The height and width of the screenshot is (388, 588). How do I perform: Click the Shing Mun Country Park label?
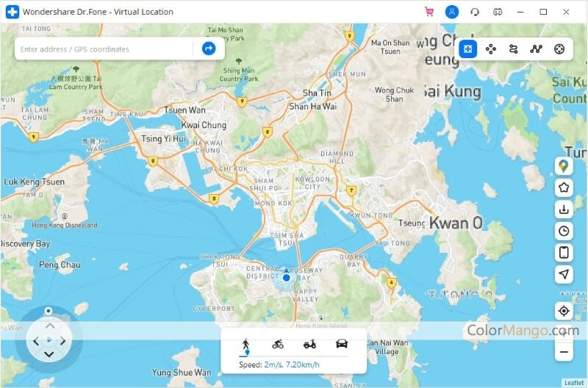point(239,75)
